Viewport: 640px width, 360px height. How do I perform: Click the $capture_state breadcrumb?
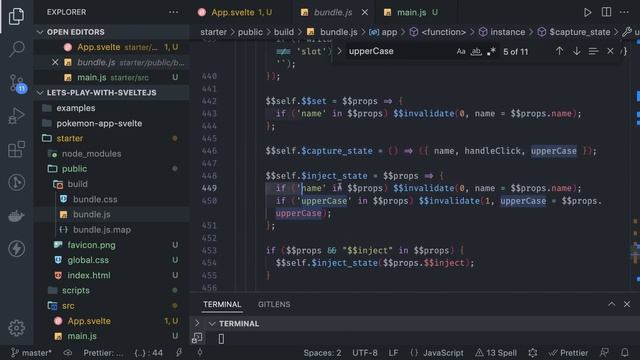579,32
